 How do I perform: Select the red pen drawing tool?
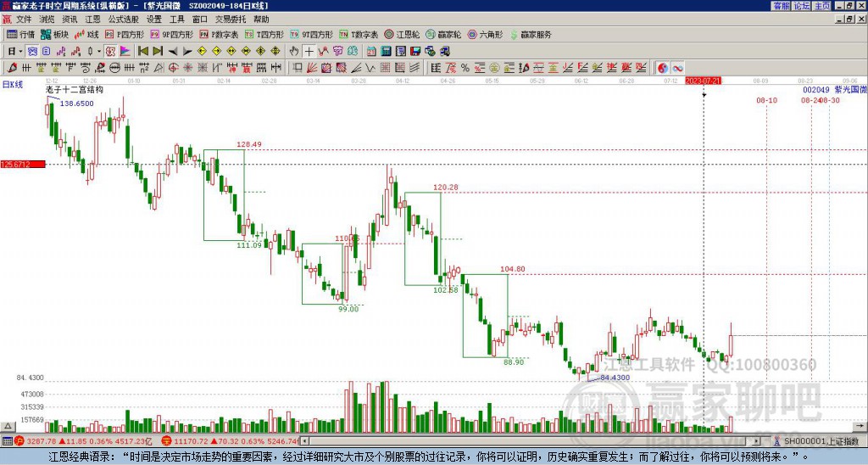pos(12,68)
